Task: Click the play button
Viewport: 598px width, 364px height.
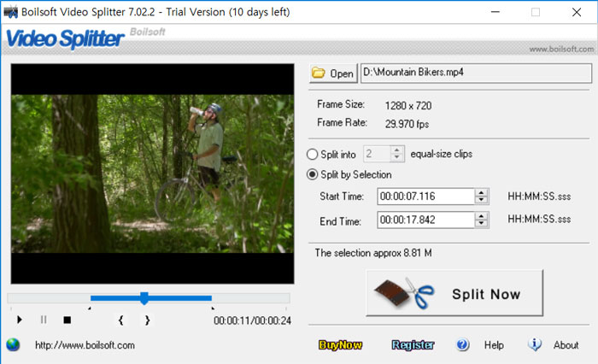Action: (x=20, y=320)
